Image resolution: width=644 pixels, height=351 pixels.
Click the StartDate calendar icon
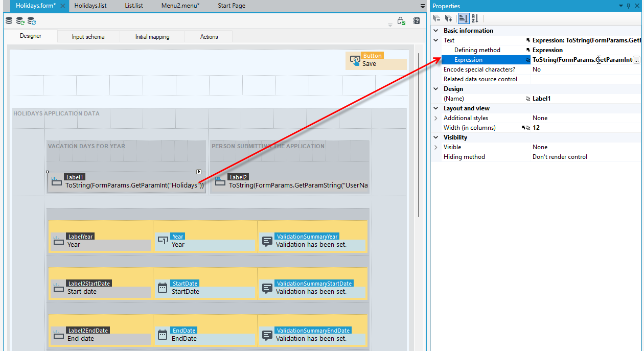[x=163, y=288]
